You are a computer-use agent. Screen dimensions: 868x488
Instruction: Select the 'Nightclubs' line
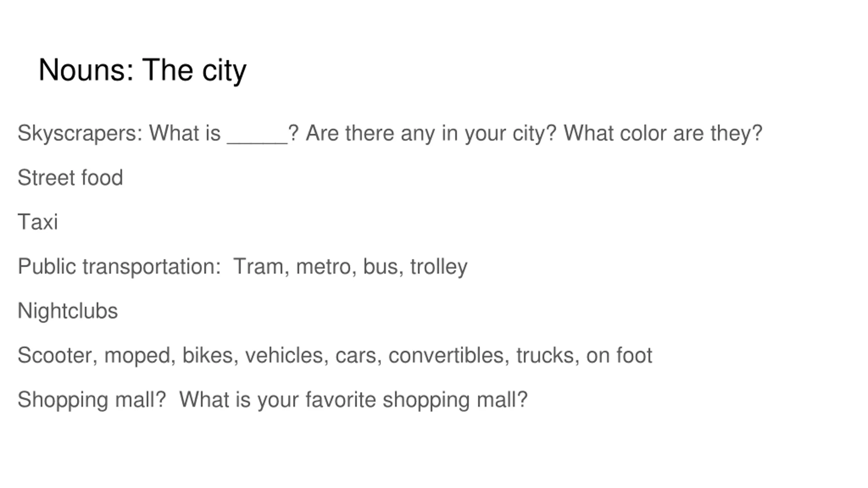tap(68, 311)
